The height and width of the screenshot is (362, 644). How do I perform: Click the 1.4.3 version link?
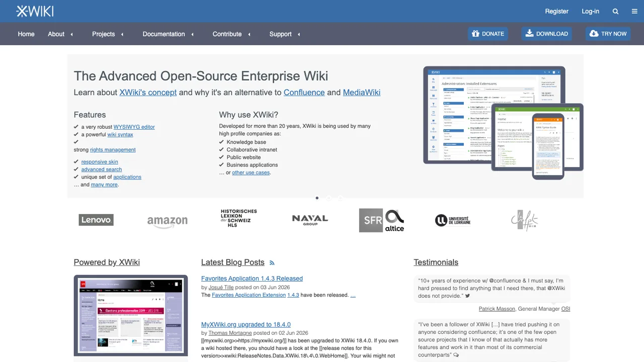(293, 295)
